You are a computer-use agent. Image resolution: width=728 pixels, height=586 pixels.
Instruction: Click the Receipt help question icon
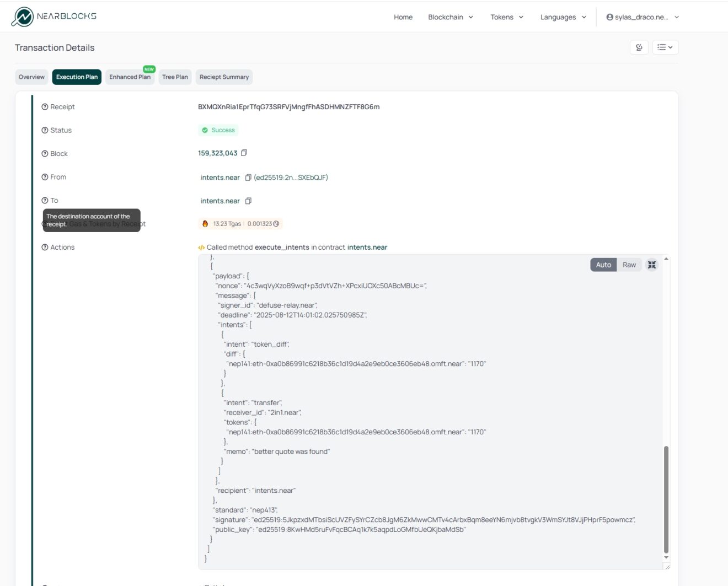click(x=45, y=107)
